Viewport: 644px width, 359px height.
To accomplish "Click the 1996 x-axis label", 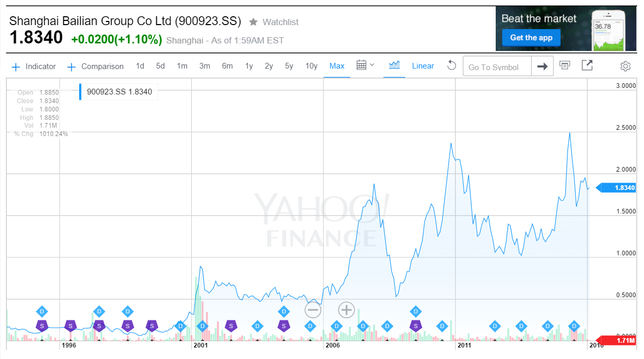I will pos(69,345).
